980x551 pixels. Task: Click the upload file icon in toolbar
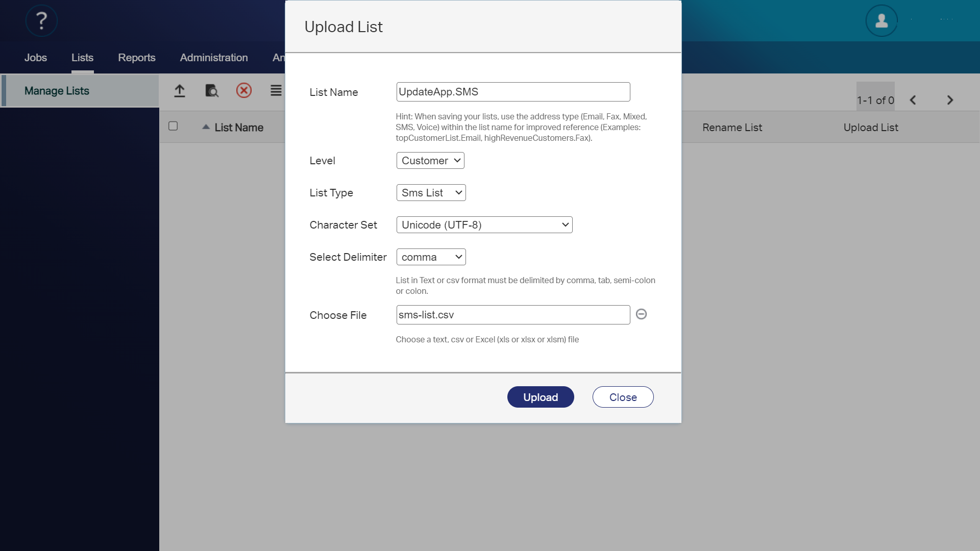(x=180, y=90)
